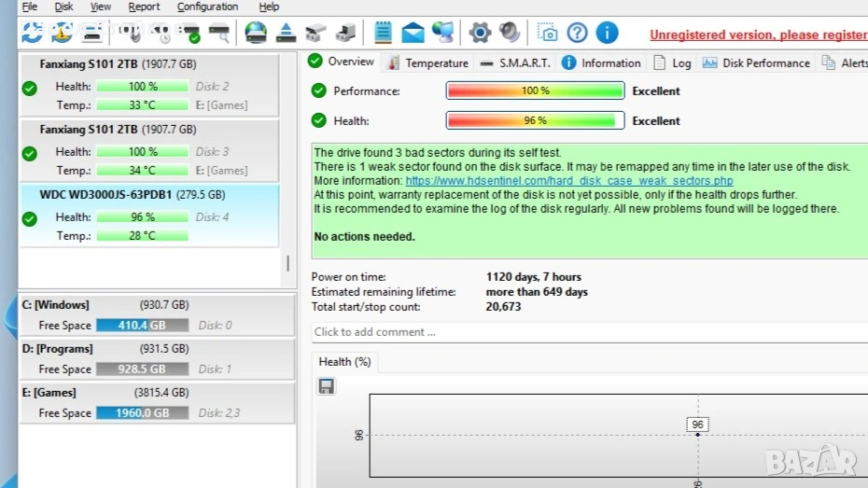Select the first Fanxiang S101 2TB disk

coord(149,85)
